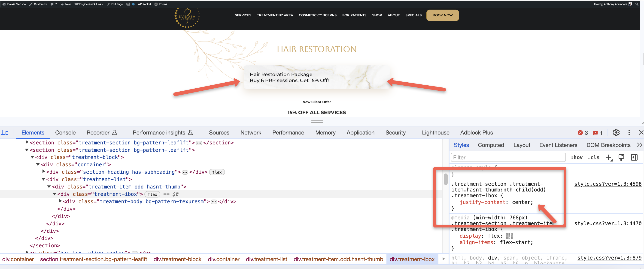This screenshot has height=269, width=644.
Task: Toggle the computed styles sidebar icon
Action: click(634, 157)
